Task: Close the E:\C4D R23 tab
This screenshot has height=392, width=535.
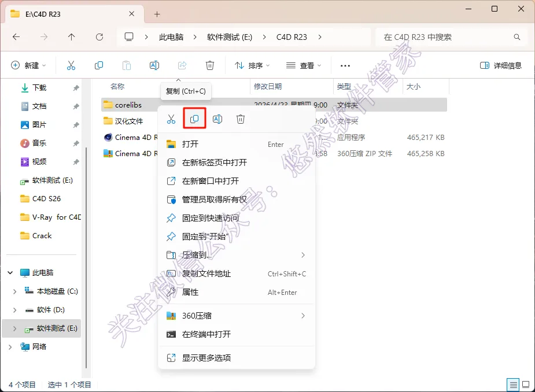Action: pos(132,14)
